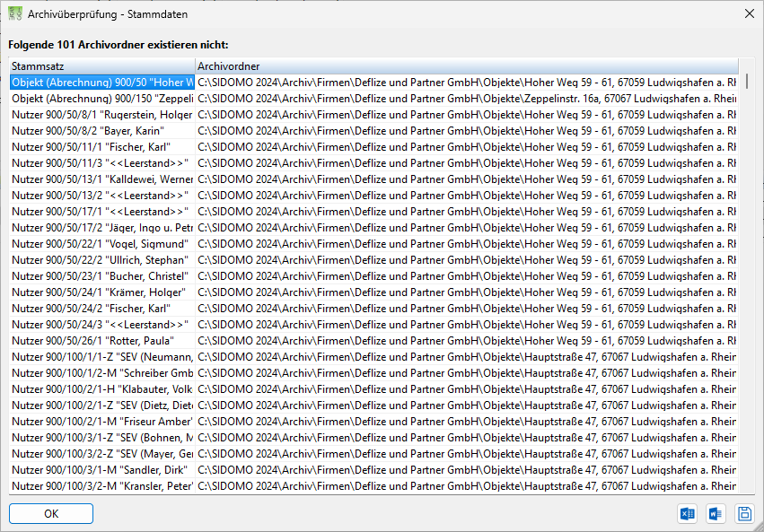Click the OK button
This screenshot has width=764, height=532.
pyautogui.click(x=51, y=513)
